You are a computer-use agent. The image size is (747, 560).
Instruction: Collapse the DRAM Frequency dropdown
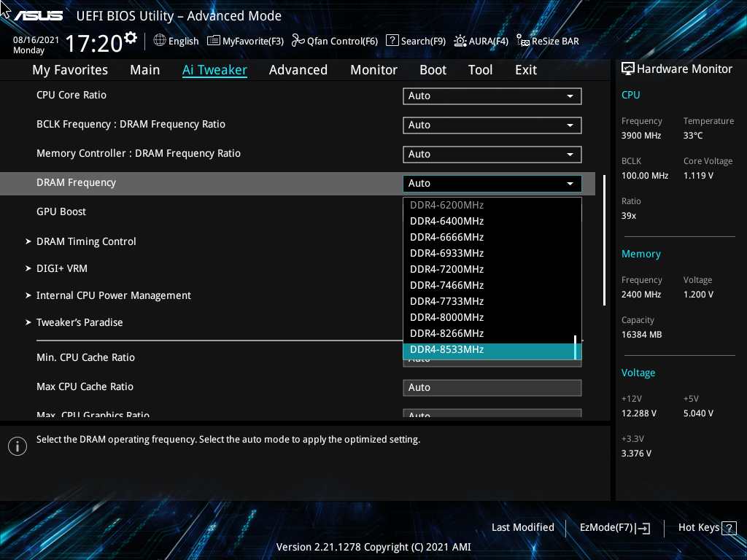coord(492,183)
